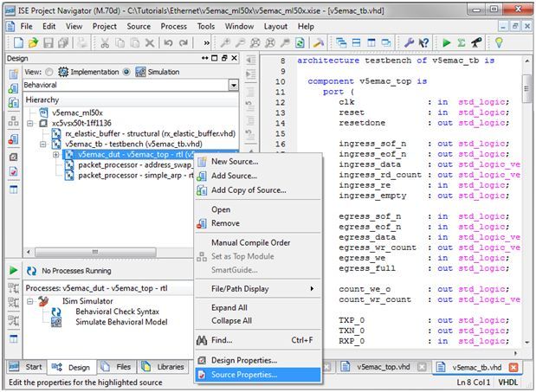Click the Undo toolbar icon
Viewport: 536px width, 392px height.
click(168, 42)
